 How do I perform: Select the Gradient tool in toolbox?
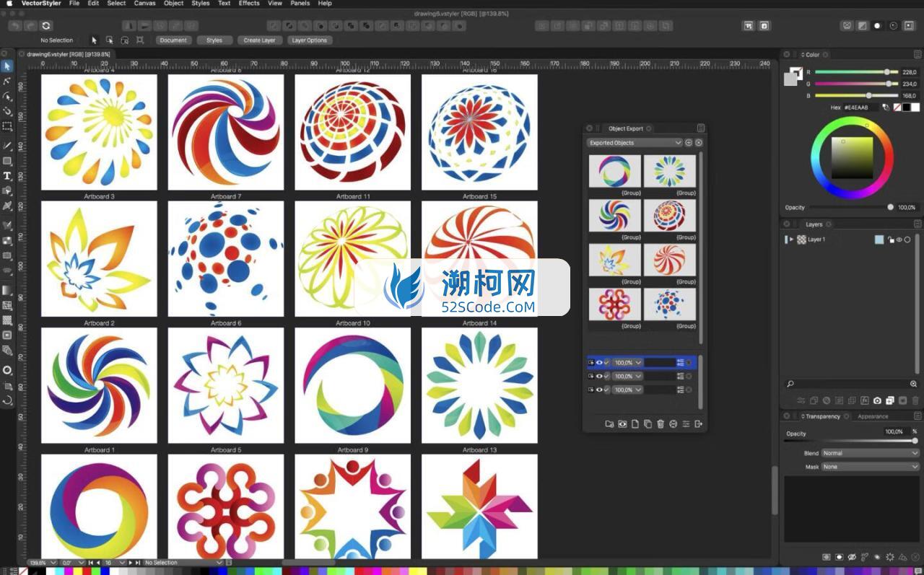[x=7, y=290]
